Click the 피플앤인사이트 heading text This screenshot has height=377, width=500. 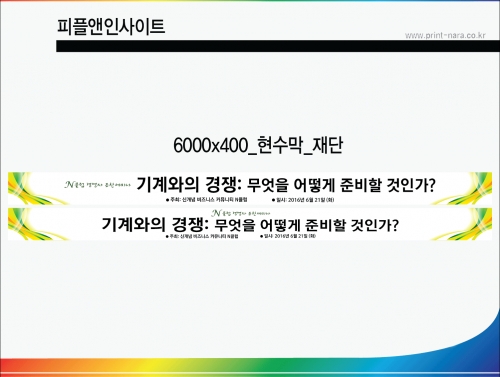coord(111,26)
